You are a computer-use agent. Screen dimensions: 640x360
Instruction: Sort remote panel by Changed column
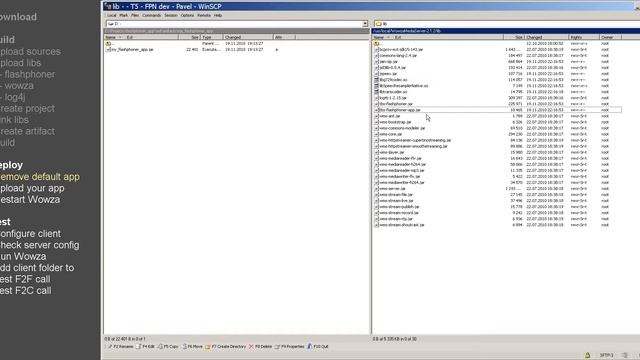[x=547, y=37]
